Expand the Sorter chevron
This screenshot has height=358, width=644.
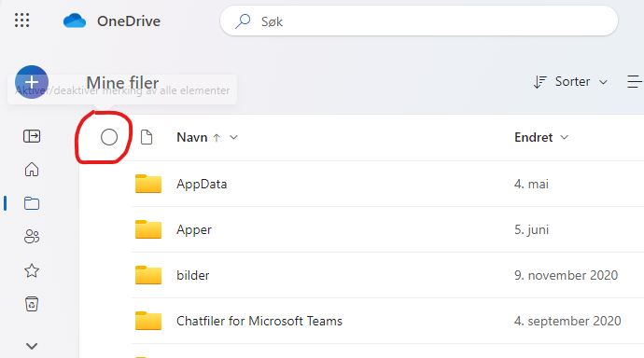click(x=603, y=82)
